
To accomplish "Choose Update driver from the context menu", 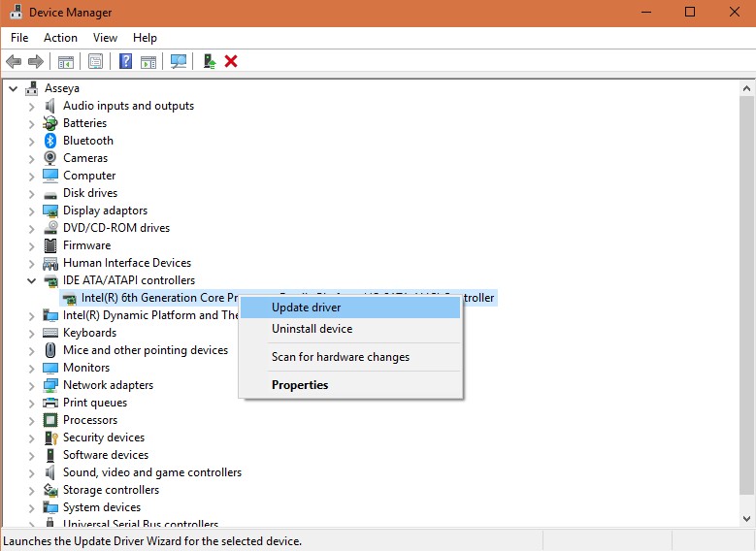I will [x=306, y=308].
